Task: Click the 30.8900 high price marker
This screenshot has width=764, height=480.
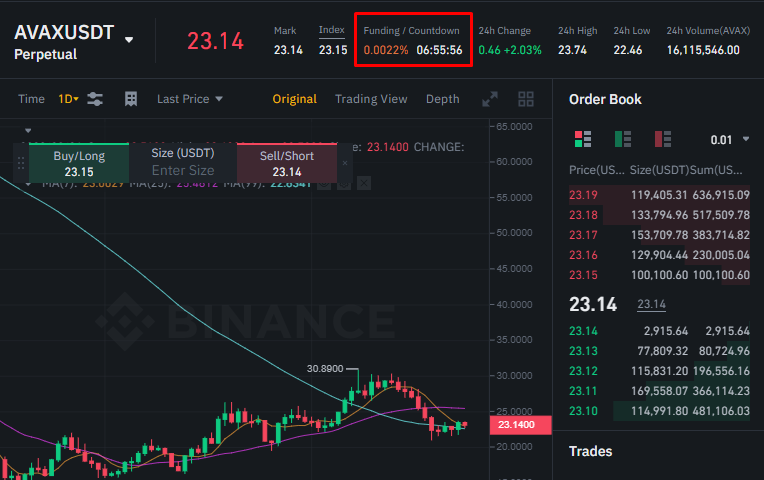Action: coord(325,369)
